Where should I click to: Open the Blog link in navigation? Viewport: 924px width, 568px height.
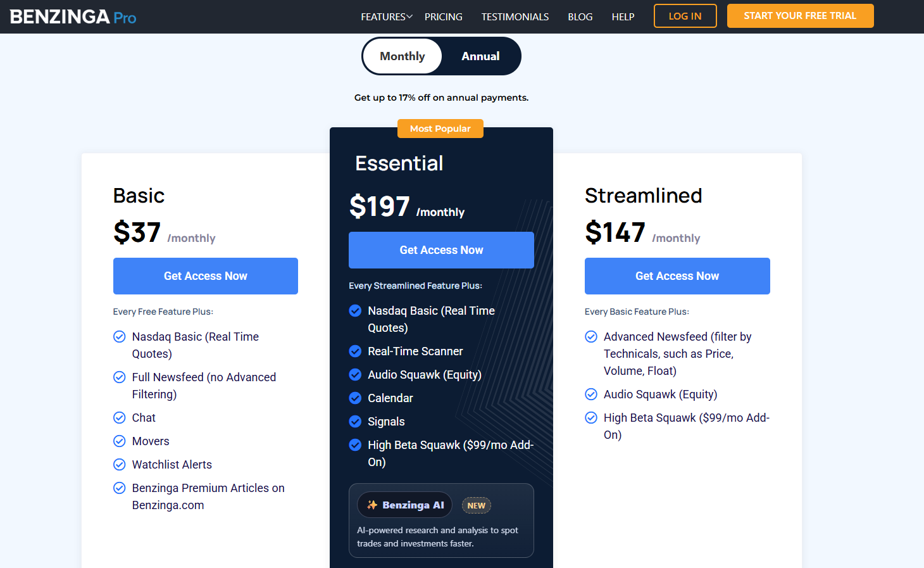point(580,16)
